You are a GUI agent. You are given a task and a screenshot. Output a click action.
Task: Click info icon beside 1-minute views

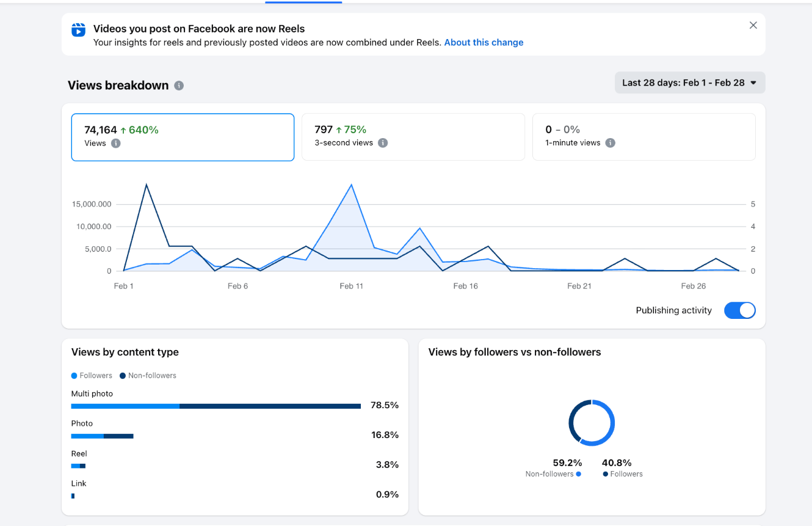click(x=610, y=143)
